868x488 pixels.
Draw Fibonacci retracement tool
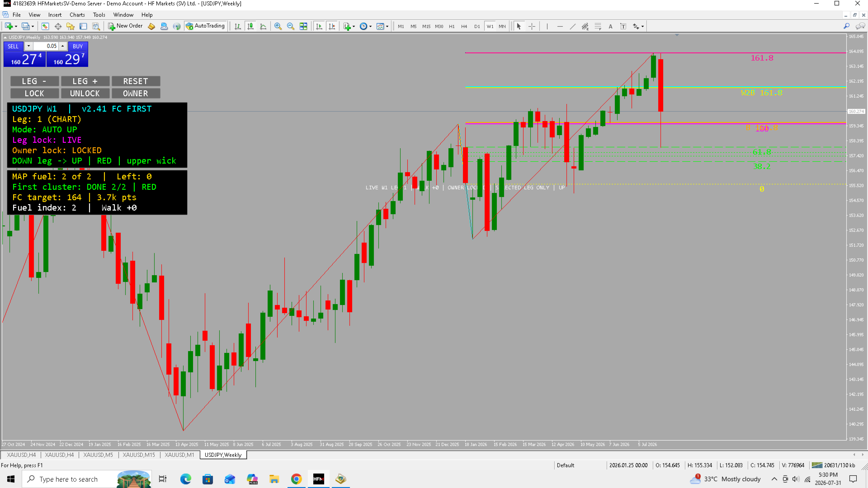(598, 26)
